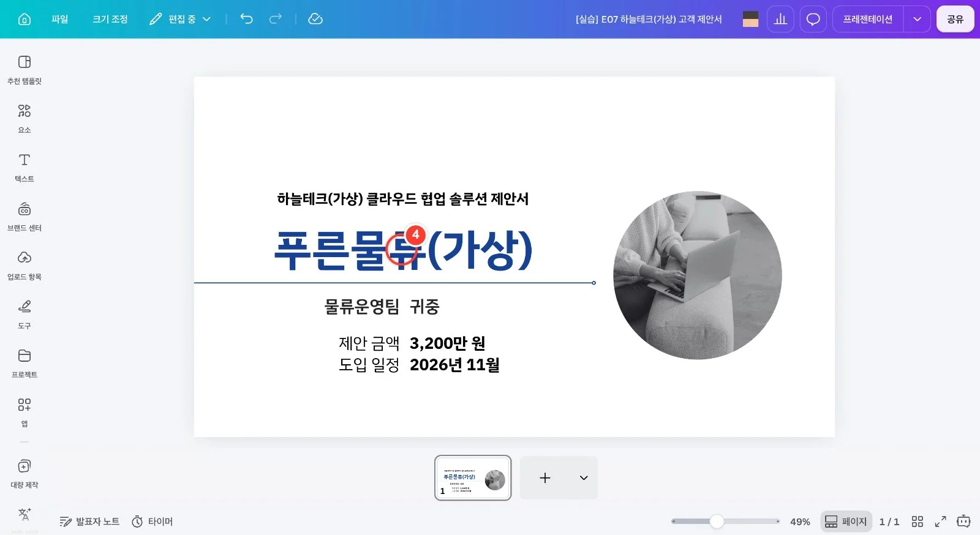Add a new page with the plus button
The width and height of the screenshot is (980, 535).
545,478
